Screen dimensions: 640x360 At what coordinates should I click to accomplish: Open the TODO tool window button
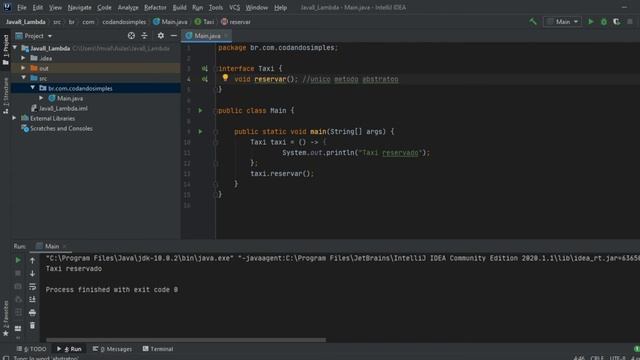pos(32,349)
